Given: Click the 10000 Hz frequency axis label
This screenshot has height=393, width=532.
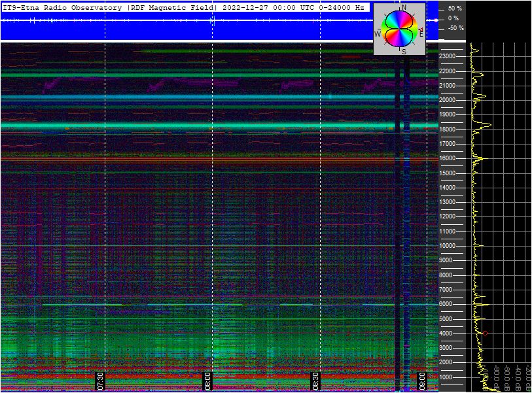Looking at the screenshot, I should pos(448,246).
